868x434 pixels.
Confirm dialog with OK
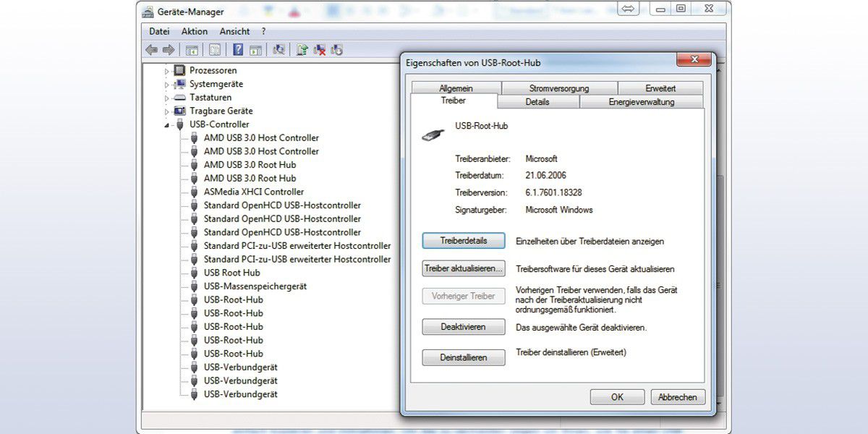click(617, 397)
